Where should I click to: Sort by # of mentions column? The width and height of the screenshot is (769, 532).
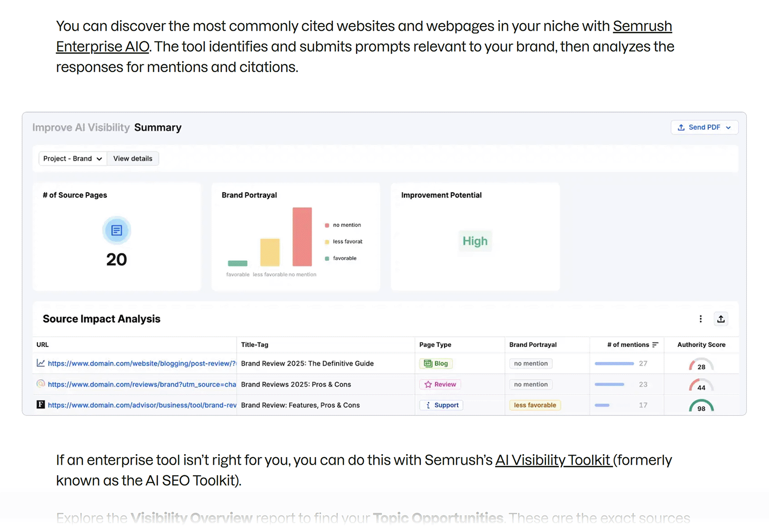(628, 345)
